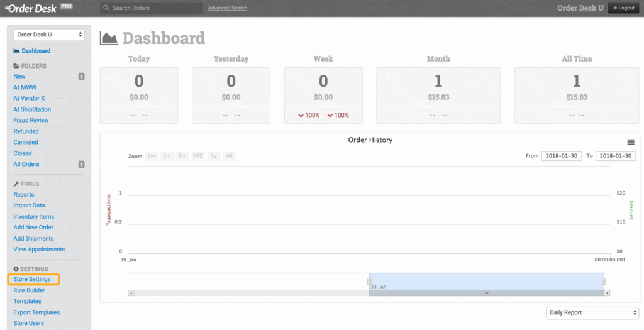Open Store Settings in the sidebar
Screen dimensions: 644x330
point(32,279)
